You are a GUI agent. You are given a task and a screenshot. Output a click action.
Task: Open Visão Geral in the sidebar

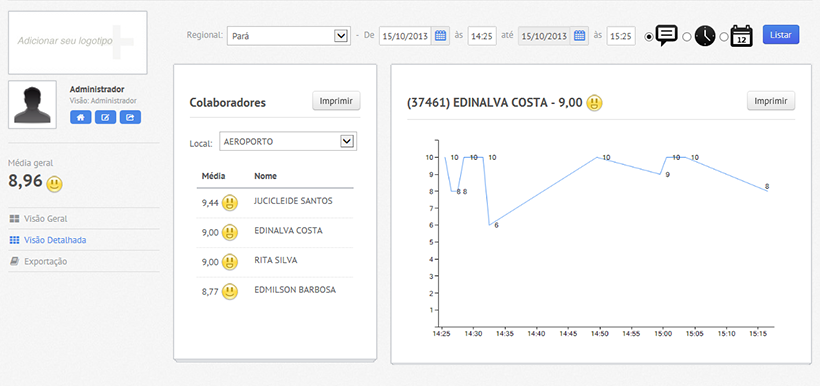45,219
